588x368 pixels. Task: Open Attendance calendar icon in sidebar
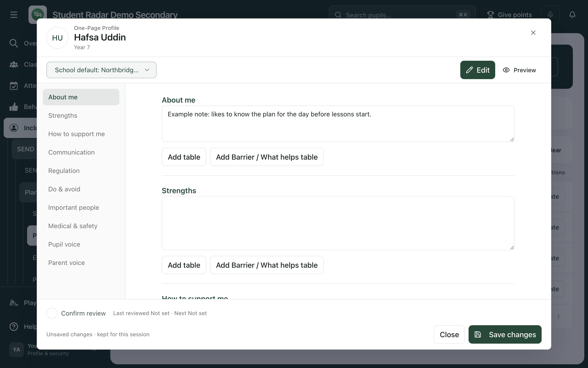pyautogui.click(x=14, y=86)
